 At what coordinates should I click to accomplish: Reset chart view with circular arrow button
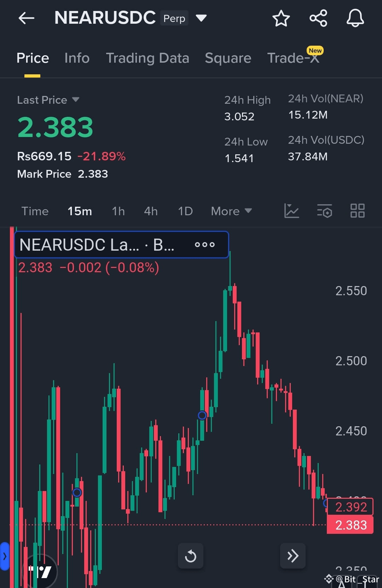pyautogui.click(x=191, y=556)
